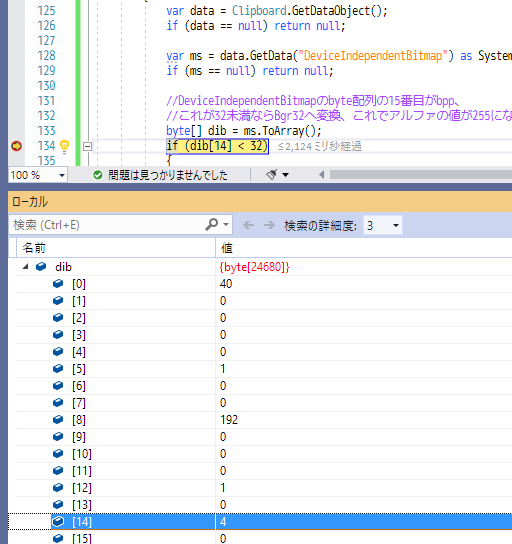Select the [15] array element row
This screenshot has width=512, height=544.
coord(264,538)
